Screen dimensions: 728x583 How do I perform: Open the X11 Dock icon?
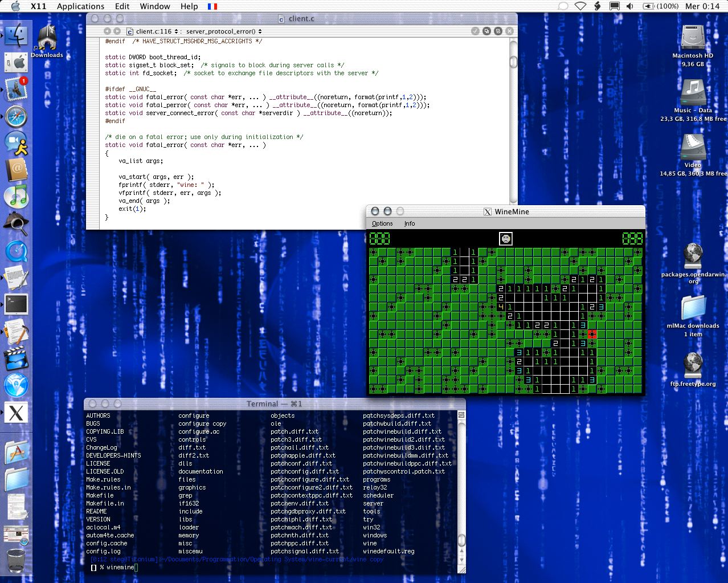[17, 413]
